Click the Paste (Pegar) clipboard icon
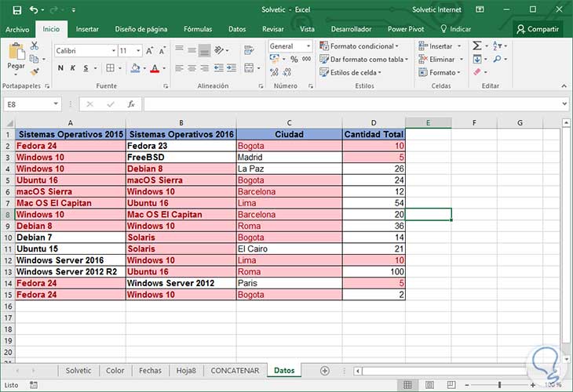Viewport: 573px width, 392px height. [x=16, y=52]
